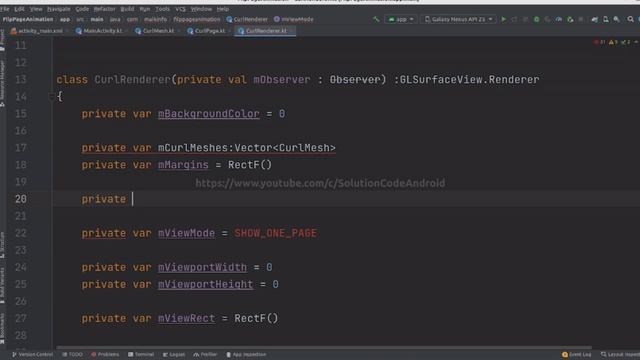This screenshot has height=360, width=640.
Task: Open the Resource Manager side panel
Action: (x=2, y=83)
